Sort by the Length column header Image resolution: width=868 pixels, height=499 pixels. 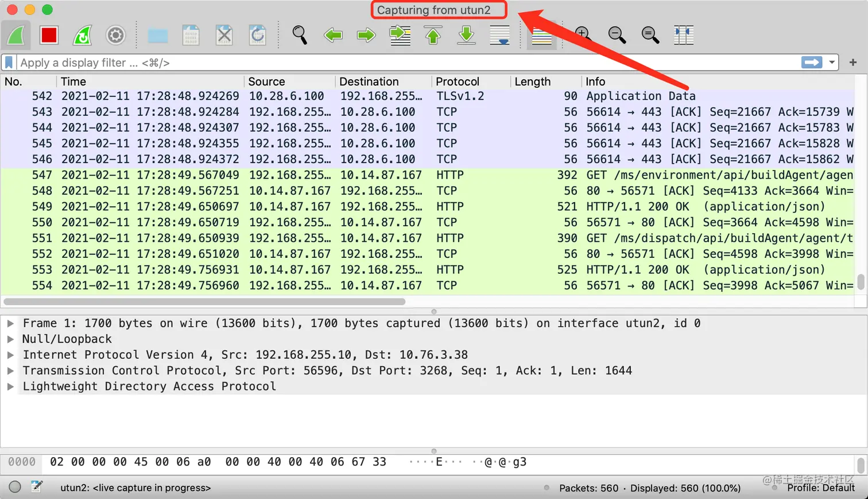coord(546,82)
